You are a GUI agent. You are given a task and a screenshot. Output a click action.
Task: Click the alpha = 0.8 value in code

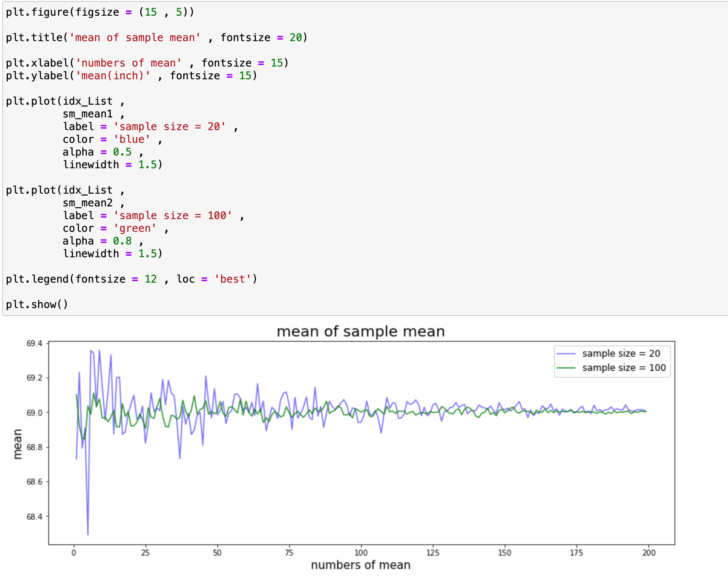[x=122, y=241]
